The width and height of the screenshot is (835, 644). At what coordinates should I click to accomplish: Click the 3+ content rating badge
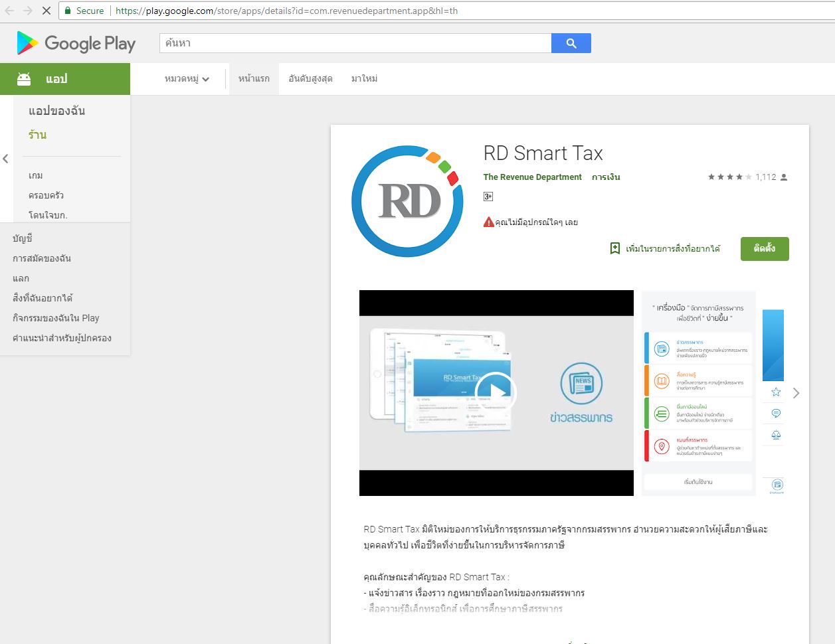(x=488, y=197)
